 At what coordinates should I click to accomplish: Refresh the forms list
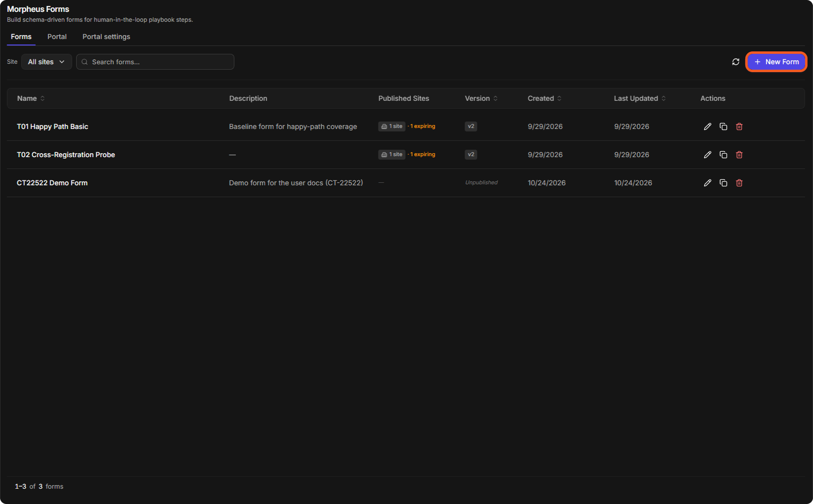(x=736, y=62)
